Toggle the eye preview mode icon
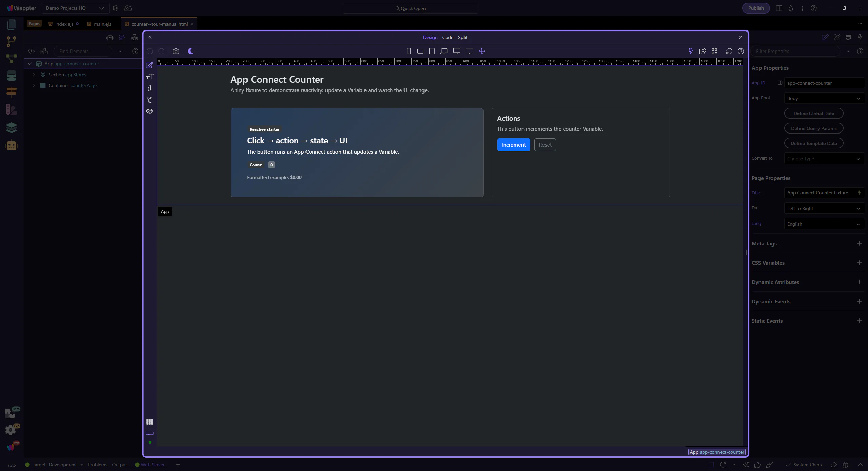The image size is (868, 471). coord(150,111)
